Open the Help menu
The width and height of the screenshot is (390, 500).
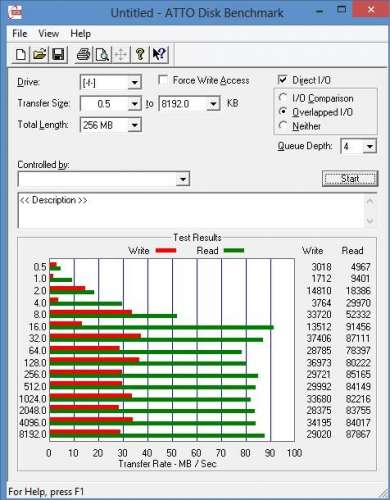(x=80, y=34)
